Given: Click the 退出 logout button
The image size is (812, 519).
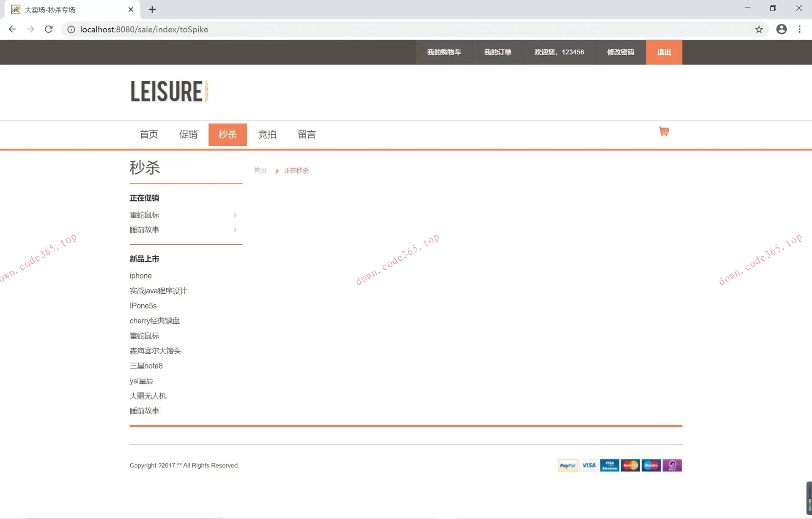Looking at the screenshot, I should click(664, 52).
